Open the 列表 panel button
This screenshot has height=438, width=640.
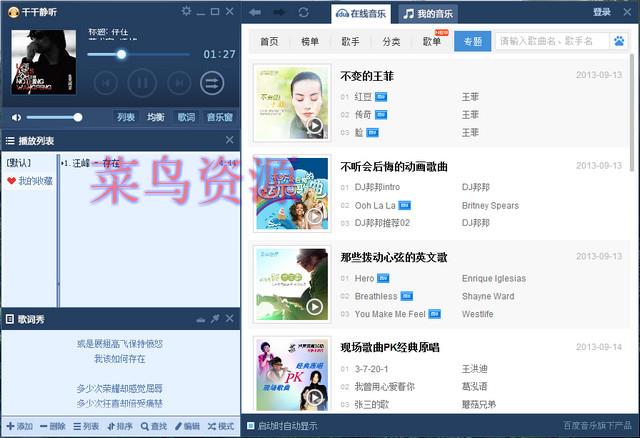[126, 118]
